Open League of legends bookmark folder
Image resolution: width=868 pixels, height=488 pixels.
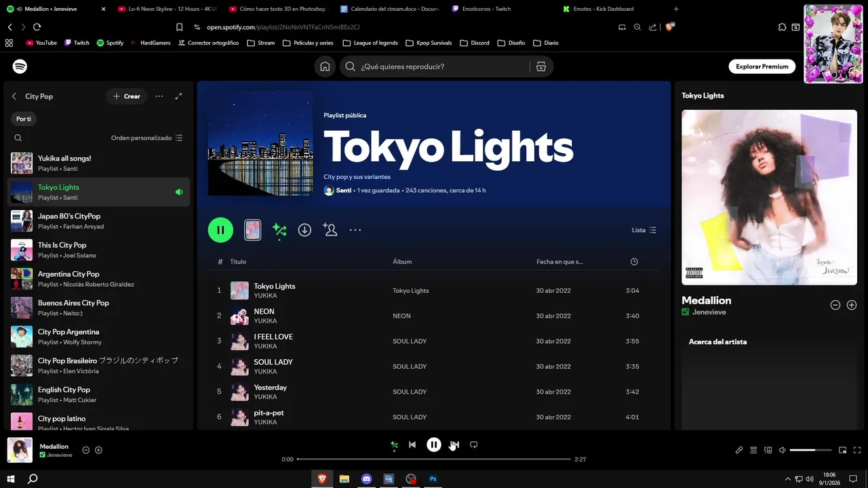(370, 43)
